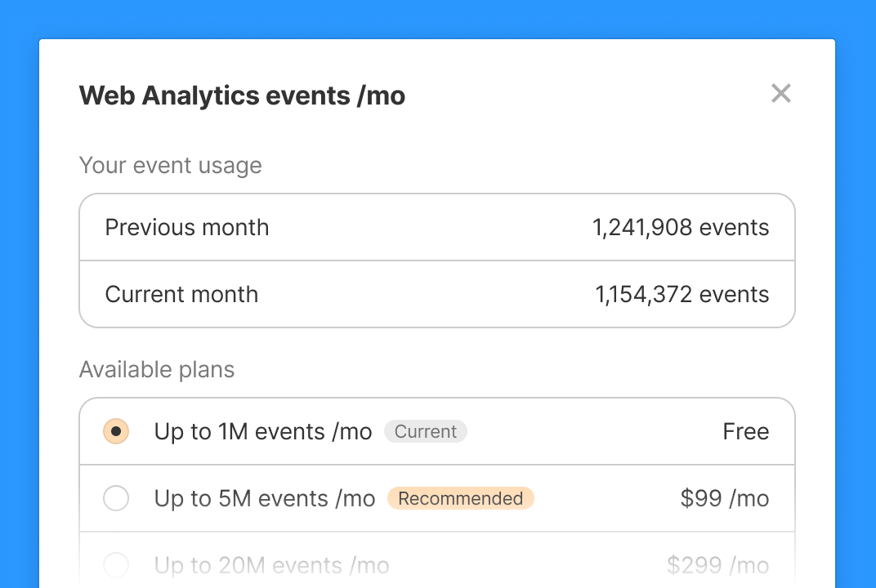Click the Current badge
The image size is (876, 588).
click(x=425, y=431)
